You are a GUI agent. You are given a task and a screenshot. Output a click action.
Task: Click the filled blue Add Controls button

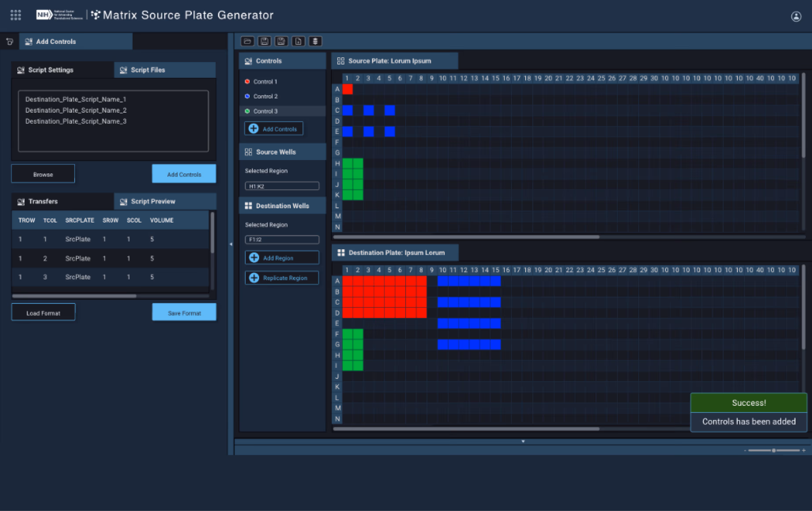coord(184,174)
